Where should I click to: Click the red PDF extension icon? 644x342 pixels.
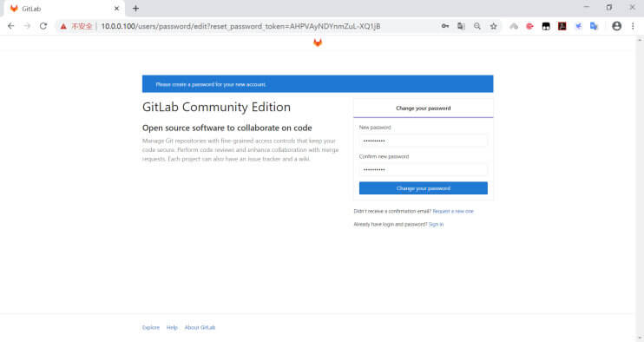tap(562, 26)
